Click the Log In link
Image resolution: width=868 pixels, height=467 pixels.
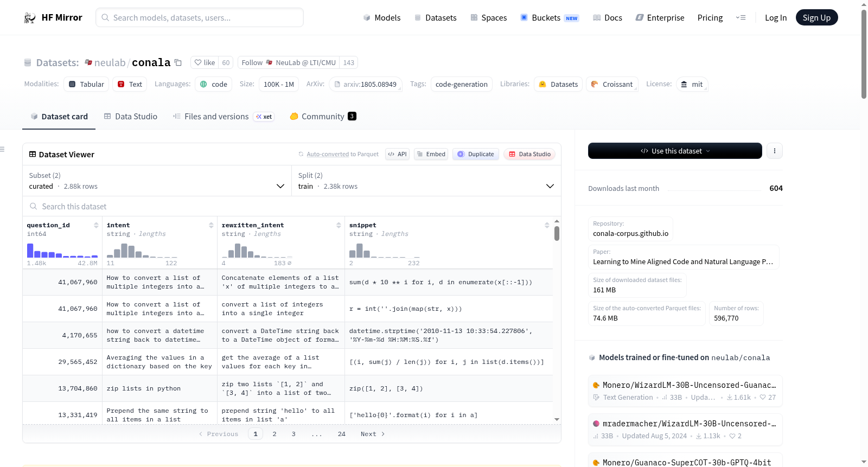[776, 18]
